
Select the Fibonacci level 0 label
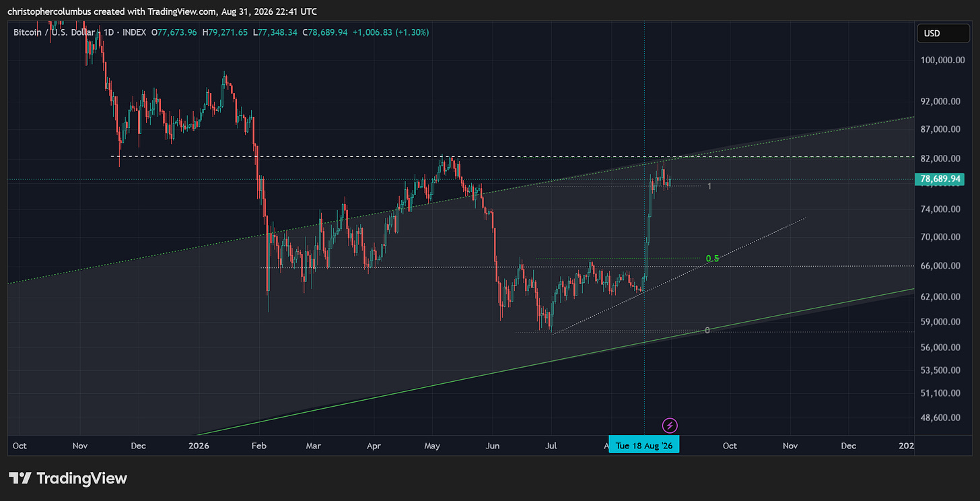click(707, 330)
